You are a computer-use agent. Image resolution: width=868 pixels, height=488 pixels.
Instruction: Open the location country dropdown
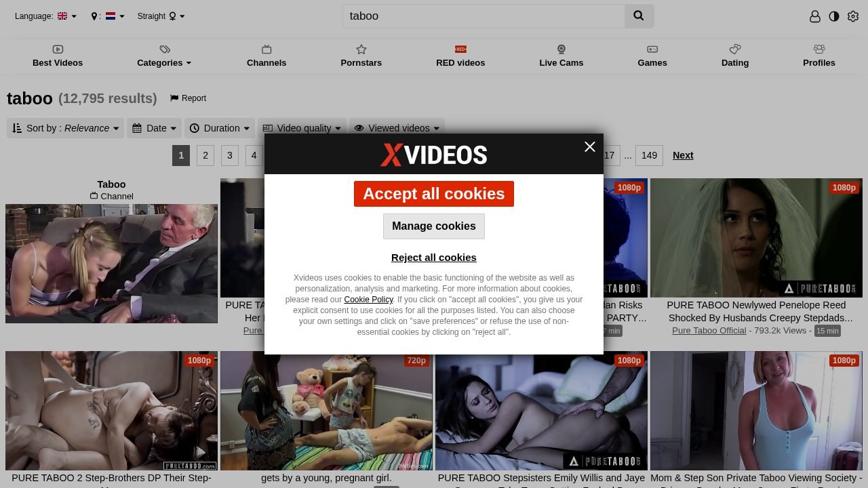pos(108,16)
